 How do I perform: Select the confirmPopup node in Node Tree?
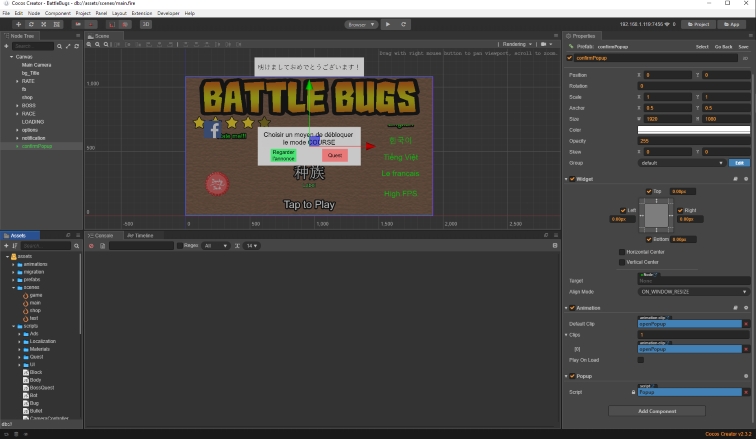[x=37, y=146]
